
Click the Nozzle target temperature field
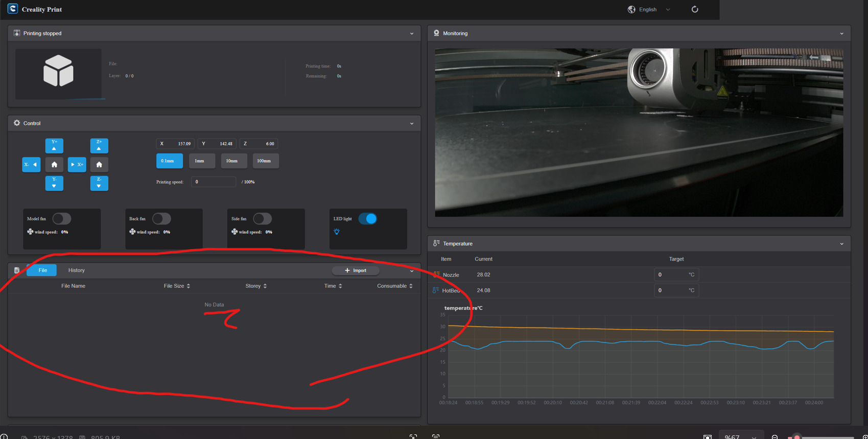click(x=676, y=275)
